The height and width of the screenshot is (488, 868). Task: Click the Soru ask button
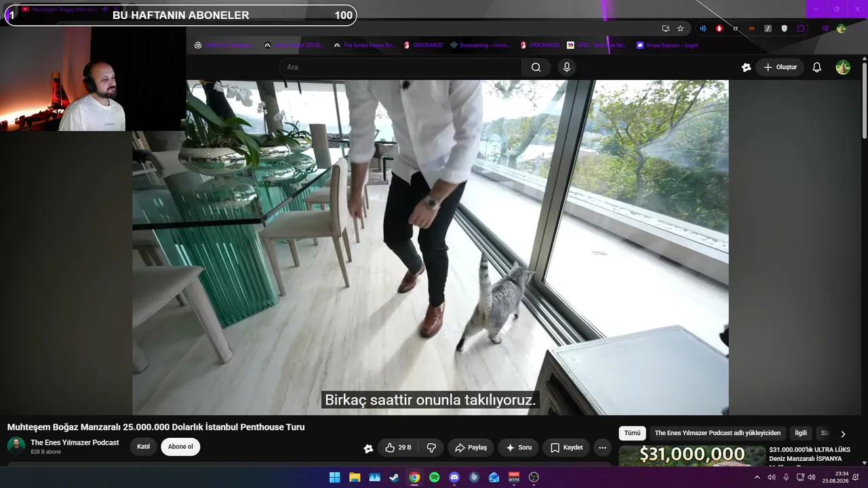(x=518, y=448)
